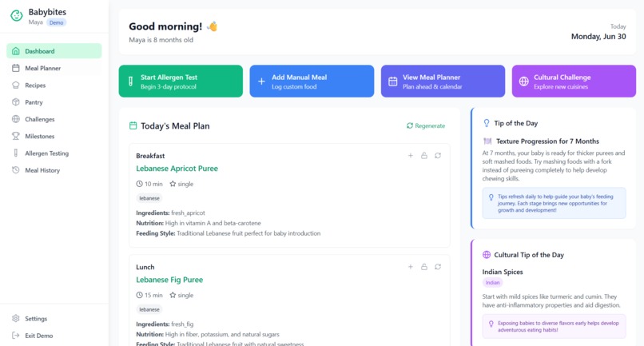Screen dimensions: 644x346
Task: Click the globe icon on Cultural Challenge button
Action: [523, 82]
